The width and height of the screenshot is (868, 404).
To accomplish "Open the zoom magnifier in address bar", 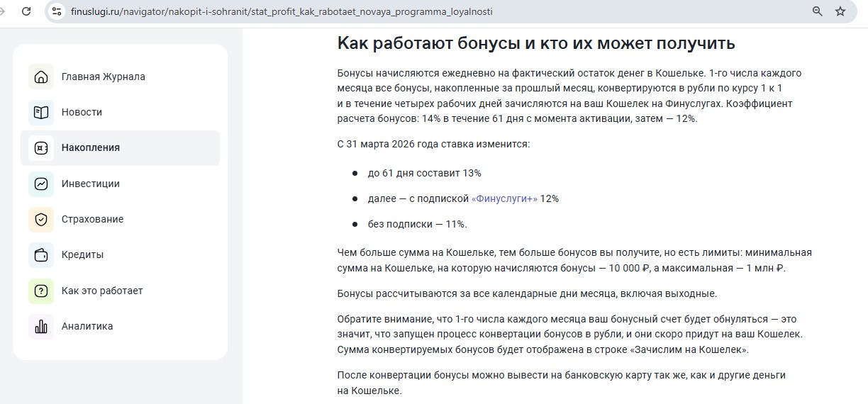I will click(x=818, y=11).
